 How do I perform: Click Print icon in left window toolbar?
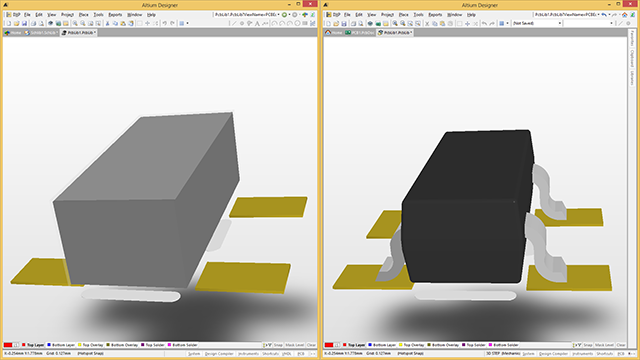coord(33,24)
